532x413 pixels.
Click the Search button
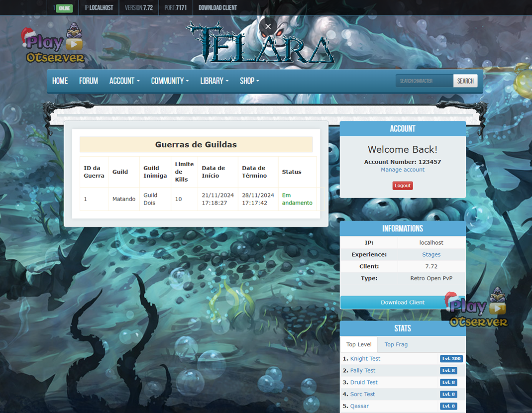click(x=465, y=81)
